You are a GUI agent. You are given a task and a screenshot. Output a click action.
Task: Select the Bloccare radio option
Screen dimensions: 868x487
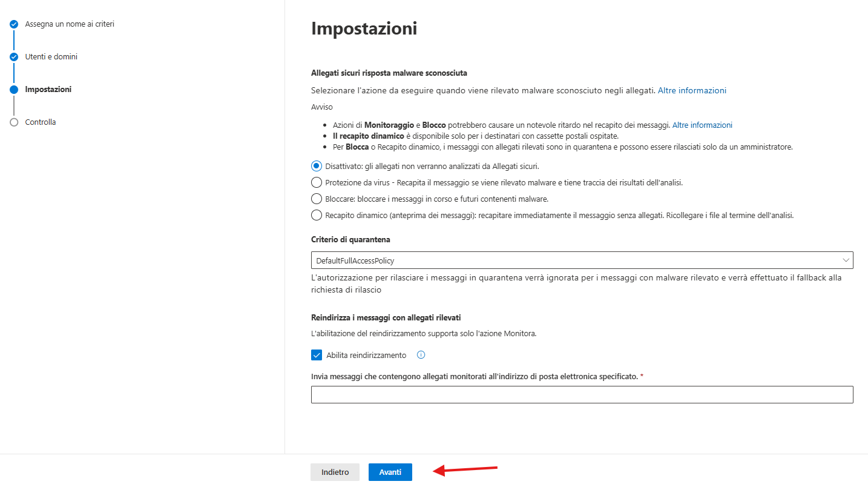tap(316, 199)
